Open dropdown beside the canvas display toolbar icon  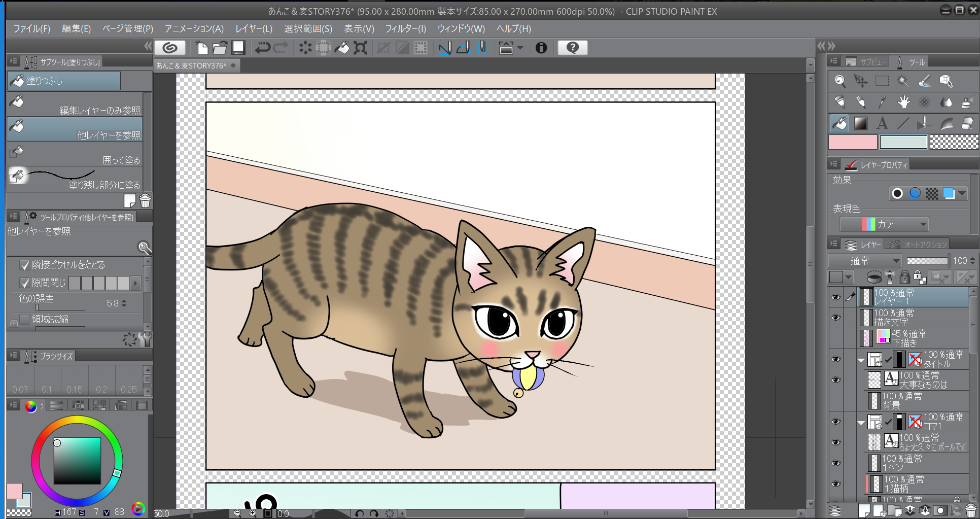point(520,48)
